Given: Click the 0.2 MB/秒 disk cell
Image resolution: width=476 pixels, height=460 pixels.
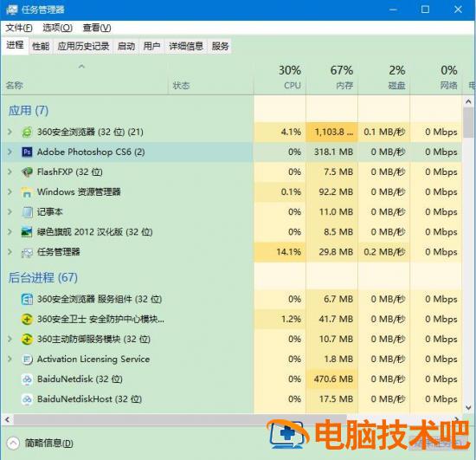Looking at the screenshot, I should [x=384, y=252].
